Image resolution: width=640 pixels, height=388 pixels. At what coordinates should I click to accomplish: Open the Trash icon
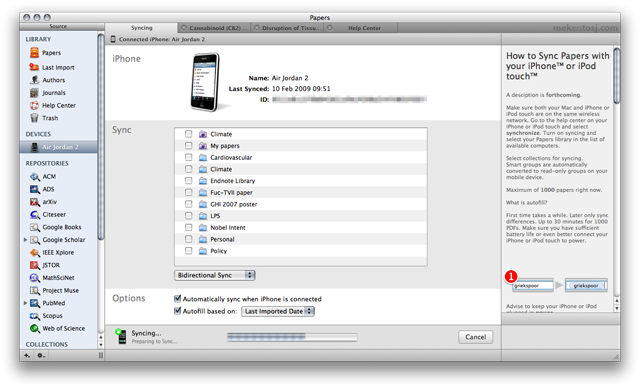click(34, 118)
